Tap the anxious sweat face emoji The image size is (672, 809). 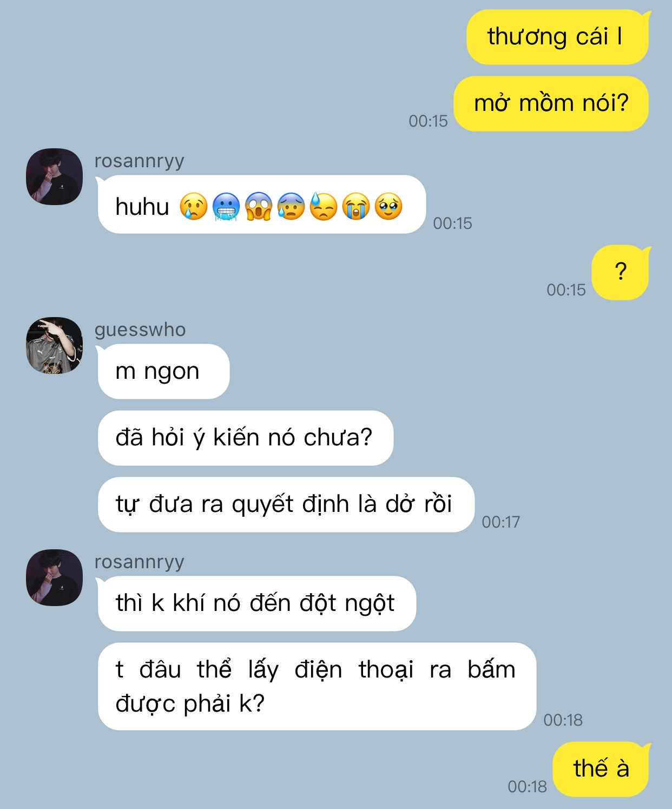[291, 206]
